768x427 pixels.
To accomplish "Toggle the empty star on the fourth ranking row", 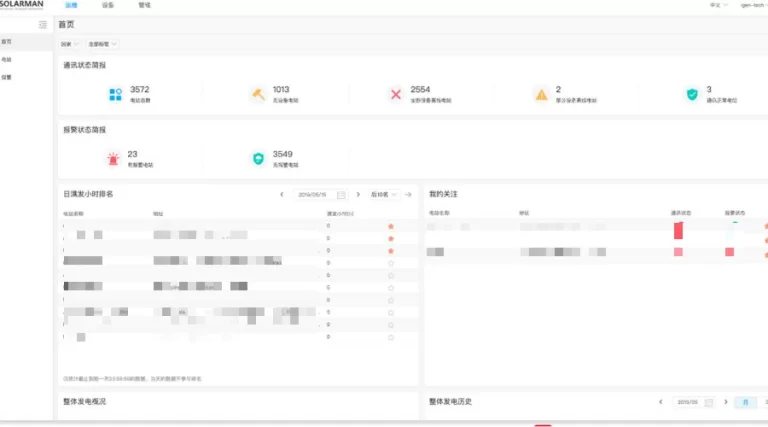I will [x=391, y=263].
